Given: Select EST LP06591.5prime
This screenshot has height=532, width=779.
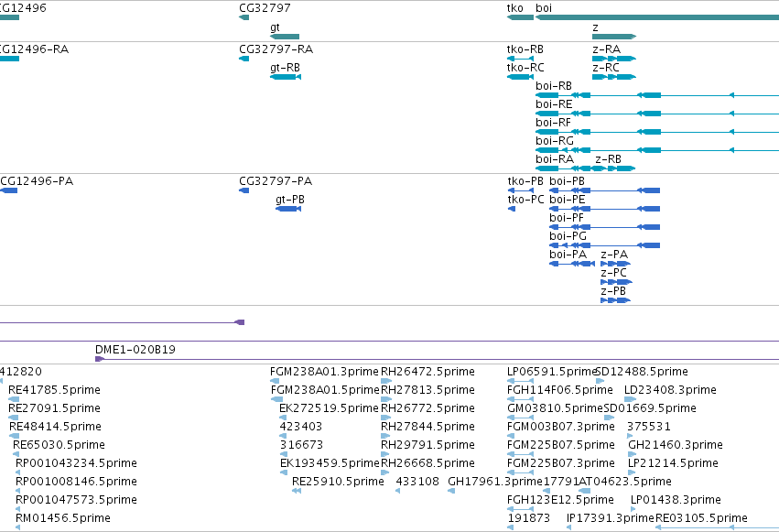Looking at the screenshot, I should 520,381.
